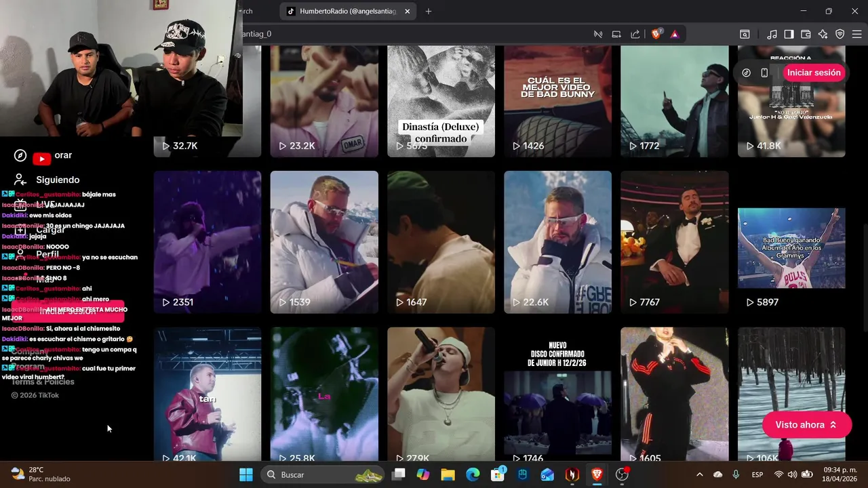Open a new browser tab
Viewport: 868px width, 488px height.
(x=429, y=11)
